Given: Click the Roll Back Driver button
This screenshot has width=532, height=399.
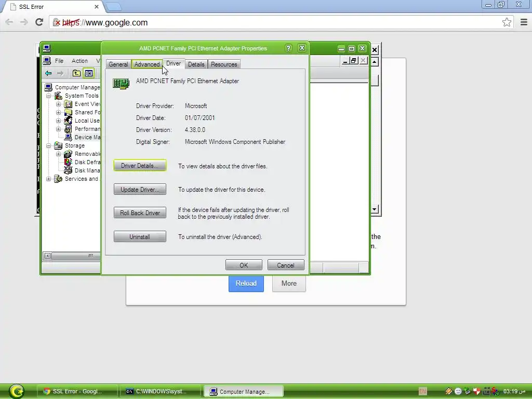Looking at the screenshot, I should click(140, 212).
